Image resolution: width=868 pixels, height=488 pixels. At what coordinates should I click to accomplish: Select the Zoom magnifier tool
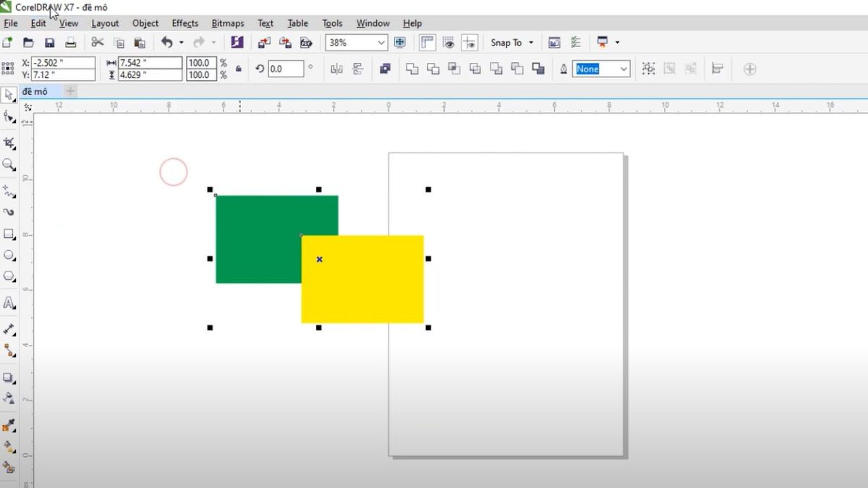tap(9, 165)
